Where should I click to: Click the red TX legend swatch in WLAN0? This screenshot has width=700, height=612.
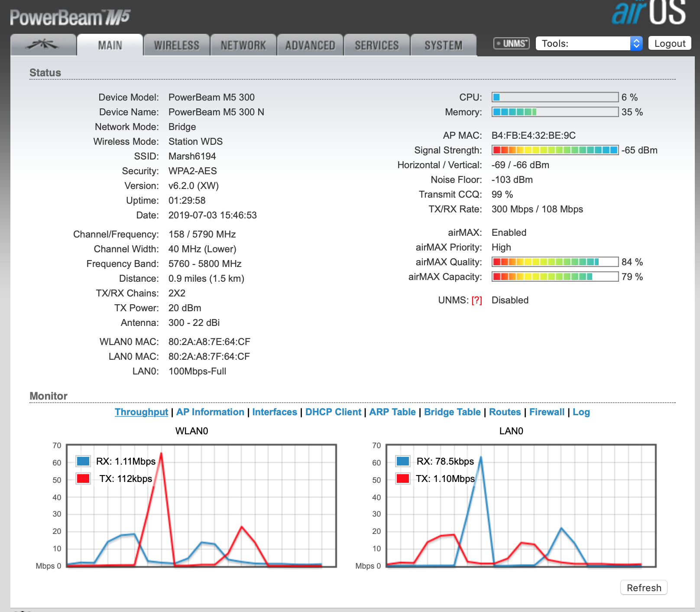click(x=83, y=479)
